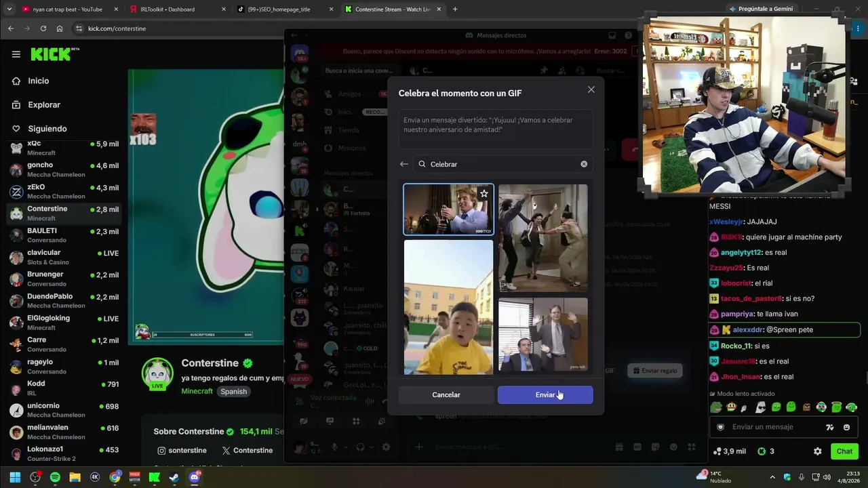The width and height of the screenshot is (868, 488).
Task: Open Kodd channel in sidebar
Action: coord(64,388)
